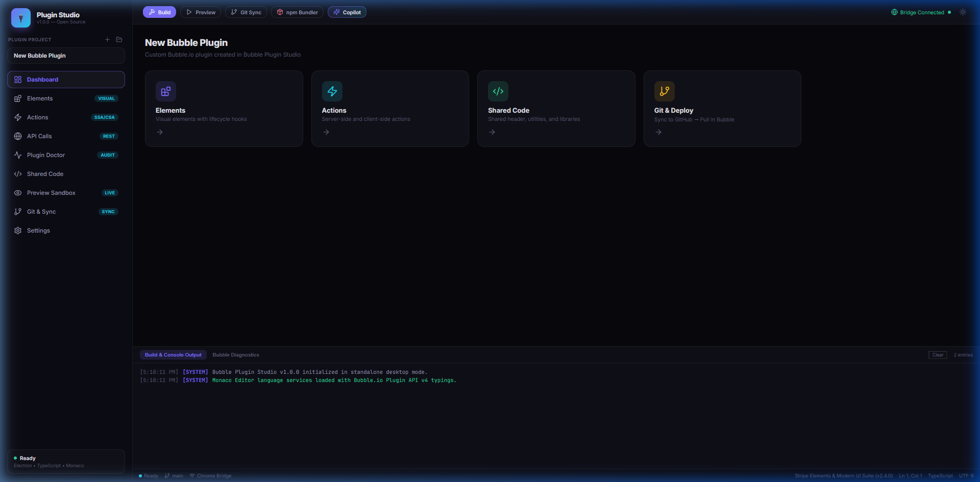Click Ln 1, Col 1 in status bar
980x482 pixels.
pos(911,476)
